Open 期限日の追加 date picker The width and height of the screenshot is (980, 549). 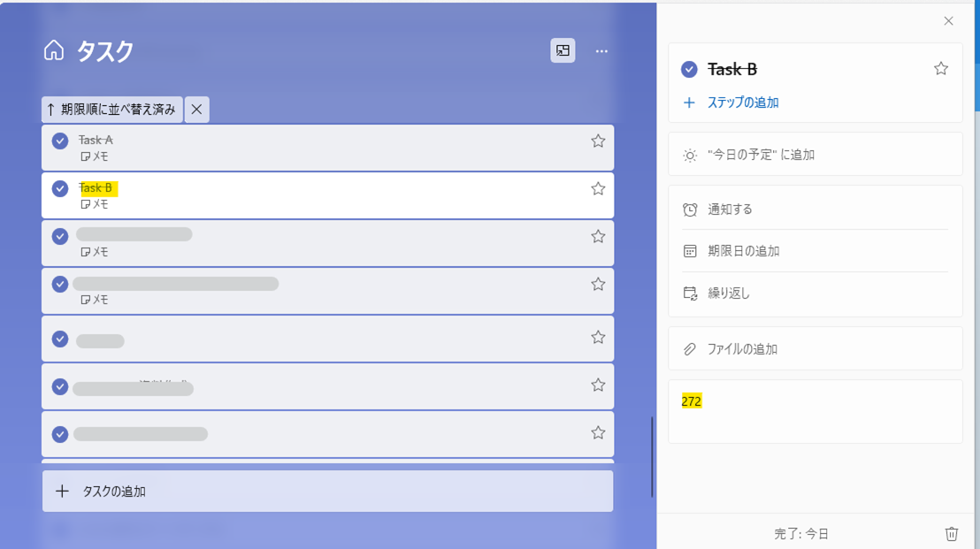(x=743, y=251)
